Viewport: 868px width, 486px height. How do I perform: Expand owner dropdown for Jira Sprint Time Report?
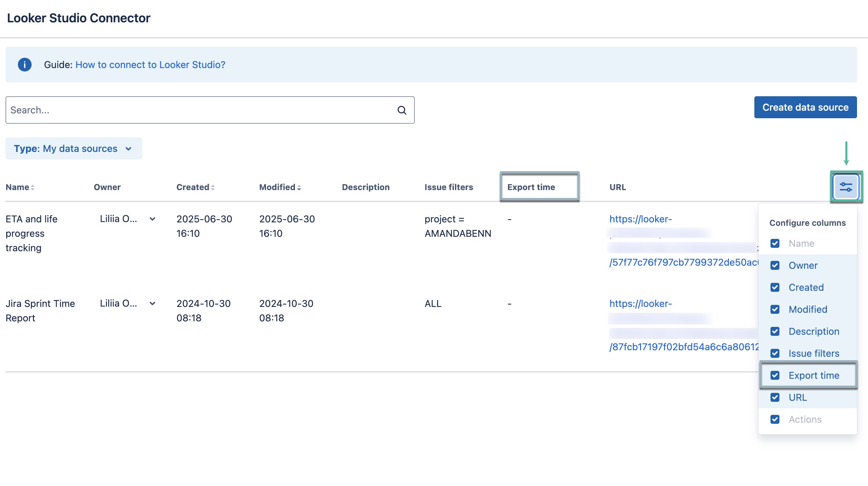(x=152, y=303)
